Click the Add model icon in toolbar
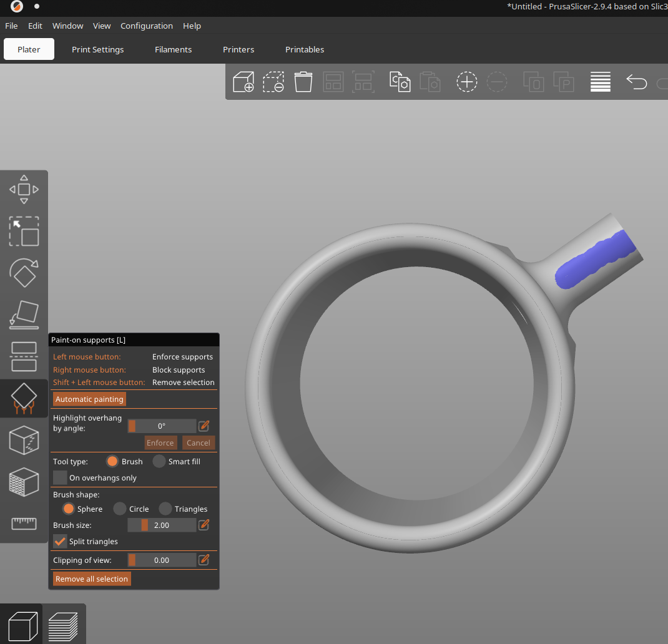The width and height of the screenshot is (668, 644). pyautogui.click(x=243, y=82)
